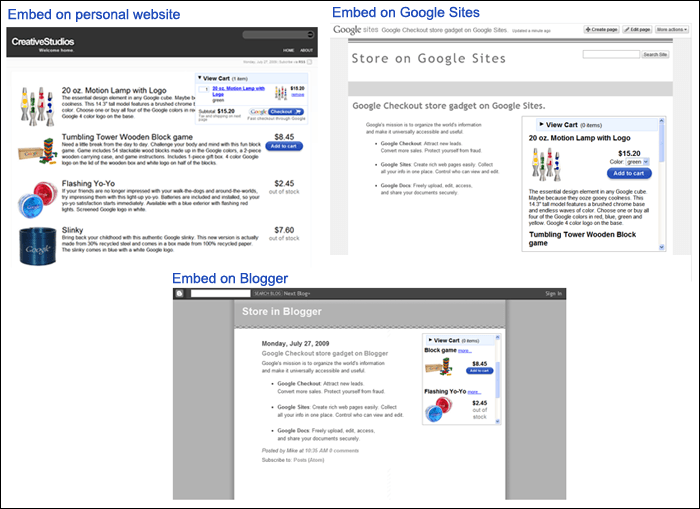
Task: Click the Tumbling Tower block game image on personal website
Action: pyautogui.click(x=38, y=151)
